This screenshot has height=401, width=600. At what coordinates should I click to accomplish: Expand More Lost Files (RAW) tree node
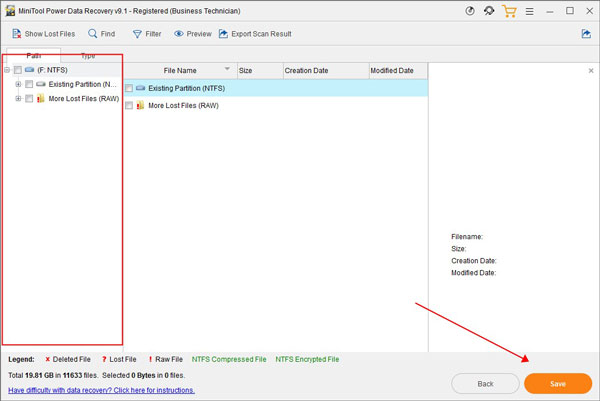click(x=18, y=99)
